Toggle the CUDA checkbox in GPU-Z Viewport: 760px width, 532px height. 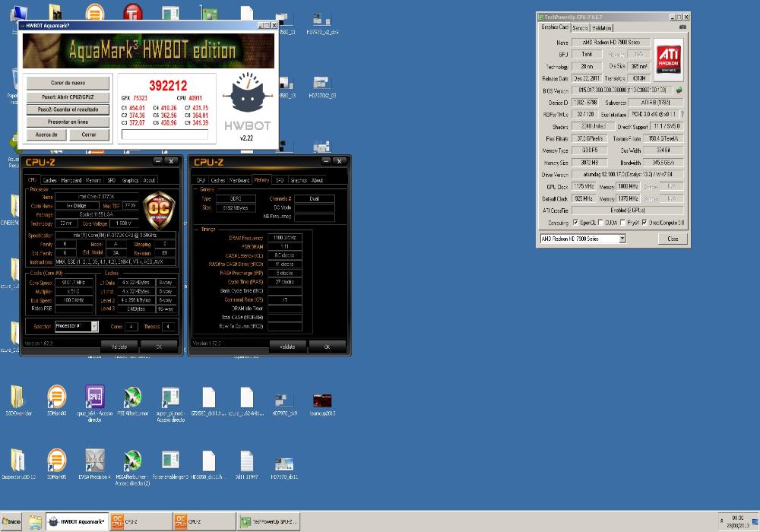click(600, 223)
